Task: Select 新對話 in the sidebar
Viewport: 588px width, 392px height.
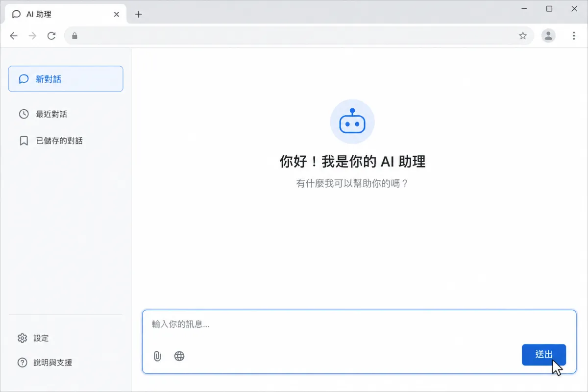Action: (x=66, y=79)
